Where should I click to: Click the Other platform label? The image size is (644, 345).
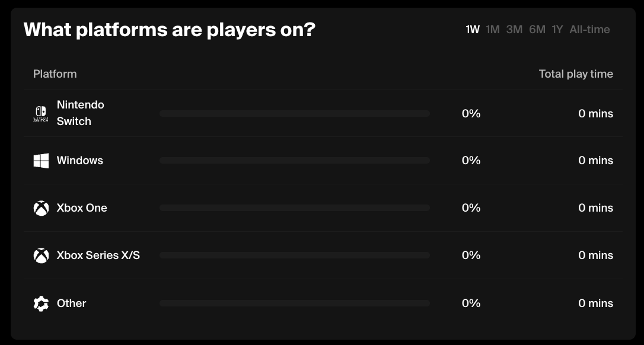(72, 304)
